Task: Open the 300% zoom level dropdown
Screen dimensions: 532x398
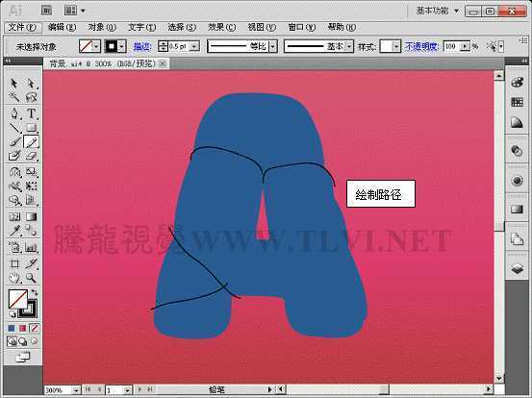Action: pyautogui.click(x=76, y=390)
